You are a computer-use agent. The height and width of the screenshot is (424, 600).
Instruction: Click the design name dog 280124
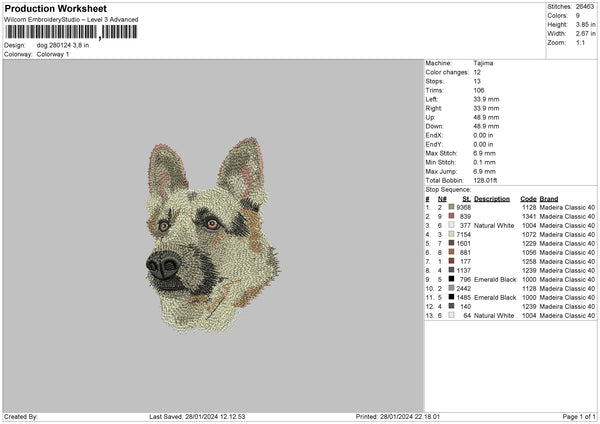(62, 45)
